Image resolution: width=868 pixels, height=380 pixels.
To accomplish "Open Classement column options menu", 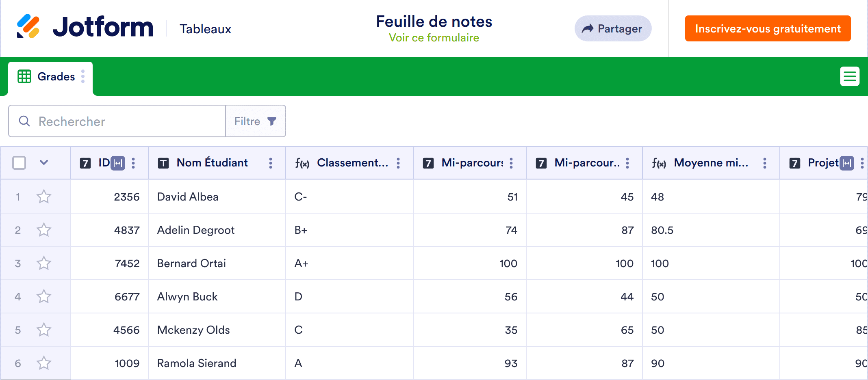I will tap(398, 163).
